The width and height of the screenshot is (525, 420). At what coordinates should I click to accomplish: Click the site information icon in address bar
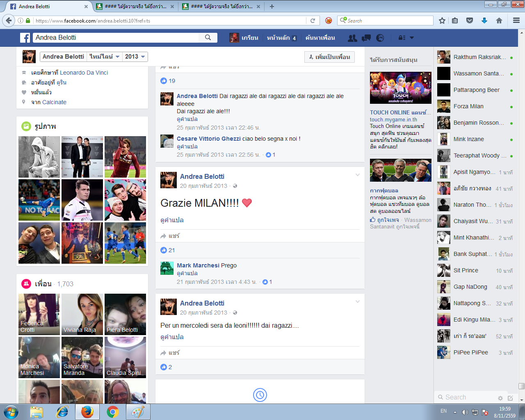(20, 21)
